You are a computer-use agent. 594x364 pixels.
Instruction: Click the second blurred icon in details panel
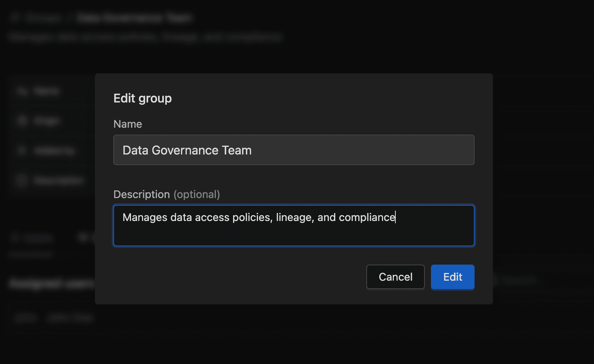(22, 121)
